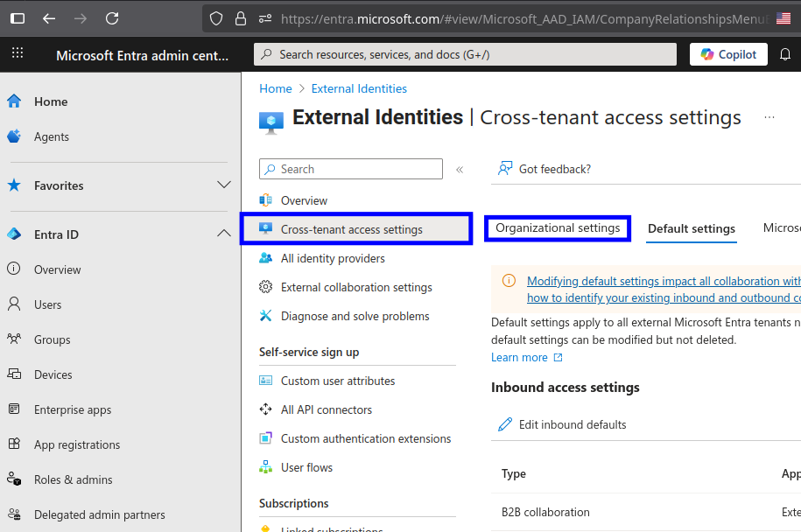Open the more options ellipsis by page title
Viewport: 801px width, 532px height.
[x=769, y=117]
